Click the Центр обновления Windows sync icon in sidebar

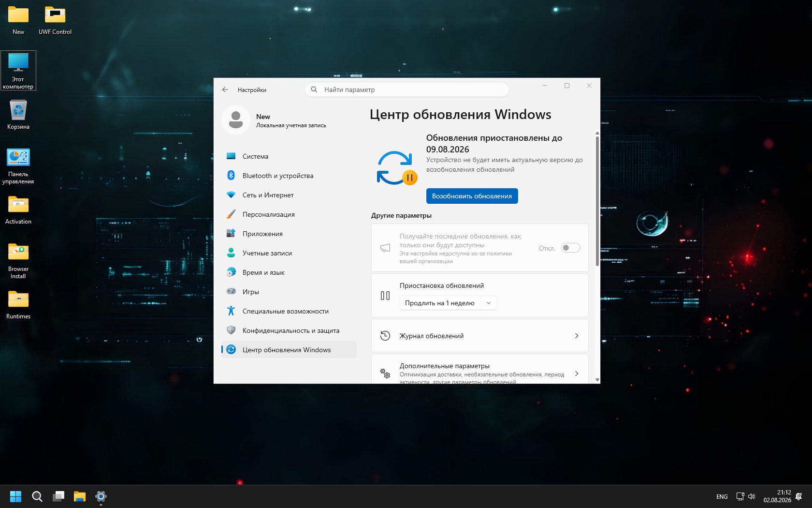231,350
